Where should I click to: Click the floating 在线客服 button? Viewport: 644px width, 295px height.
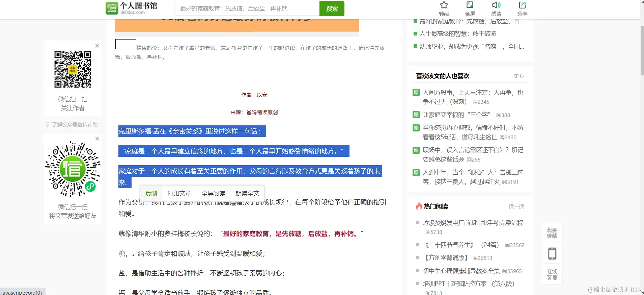[x=552, y=274]
